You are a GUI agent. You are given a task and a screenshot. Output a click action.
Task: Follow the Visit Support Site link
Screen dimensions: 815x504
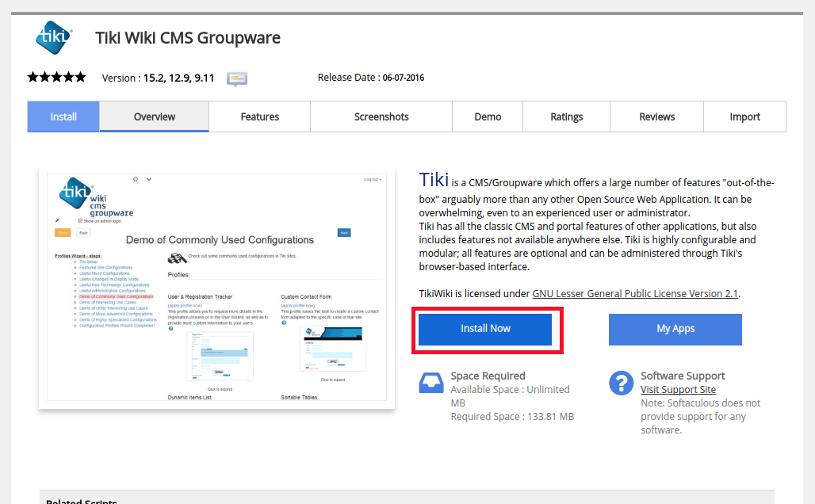pyautogui.click(x=679, y=390)
